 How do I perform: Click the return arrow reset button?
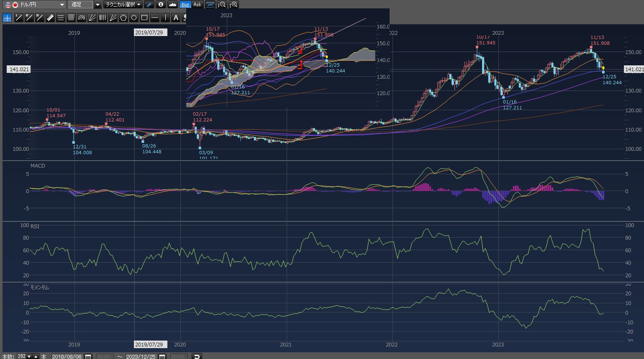tap(197, 356)
